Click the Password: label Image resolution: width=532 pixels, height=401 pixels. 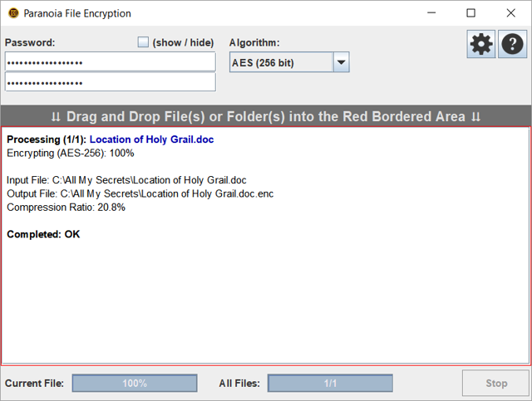coord(30,42)
